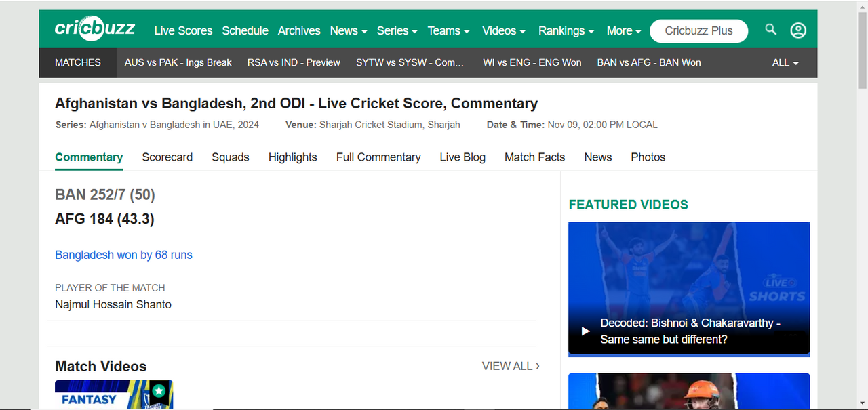Expand the Series dropdown menu
868x410 pixels.
[x=397, y=30]
